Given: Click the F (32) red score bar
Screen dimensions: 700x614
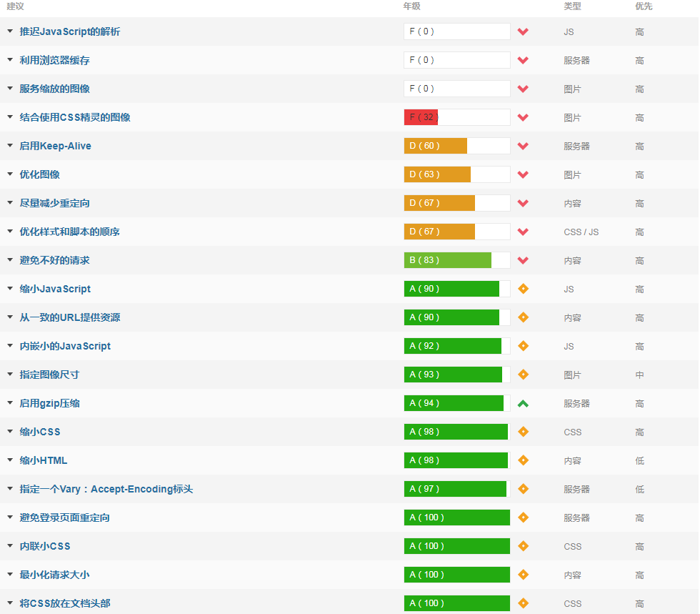Looking at the screenshot, I should (421, 117).
